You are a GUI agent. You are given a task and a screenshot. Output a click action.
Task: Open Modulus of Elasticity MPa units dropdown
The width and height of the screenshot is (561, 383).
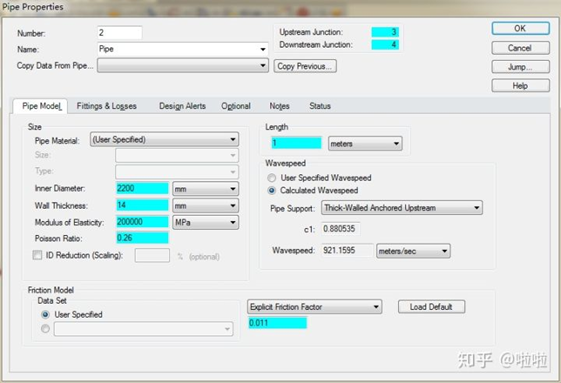pos(205,222)
